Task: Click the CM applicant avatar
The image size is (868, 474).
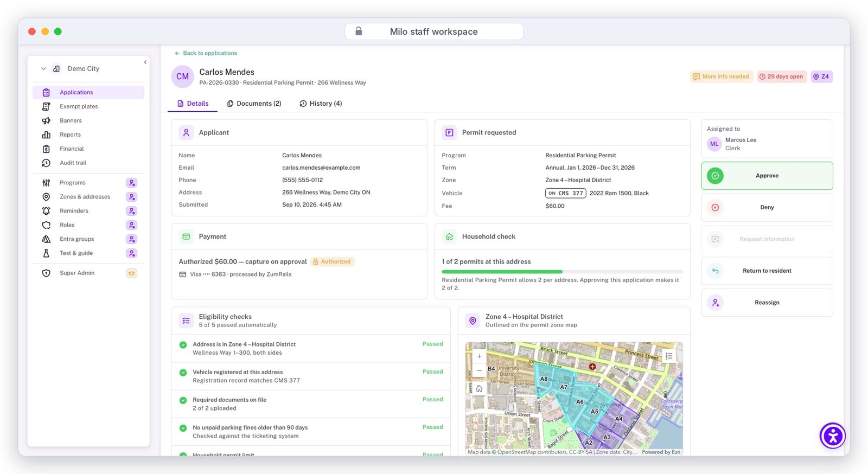Action: coord(183,76)
